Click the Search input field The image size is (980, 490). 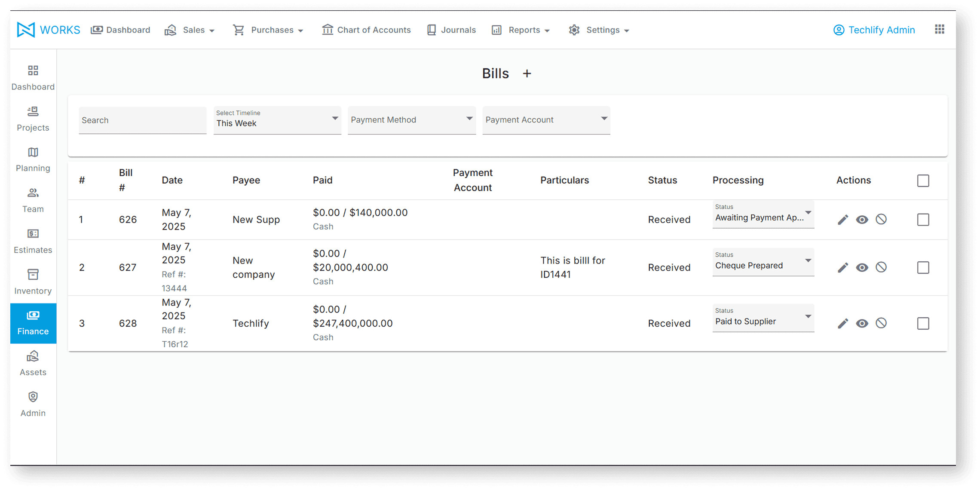click(x=143, y=120)
